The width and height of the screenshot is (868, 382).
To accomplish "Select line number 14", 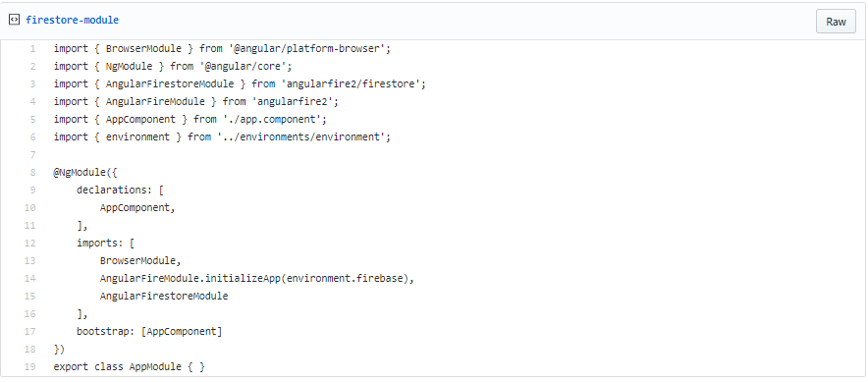I will point(29,279).
